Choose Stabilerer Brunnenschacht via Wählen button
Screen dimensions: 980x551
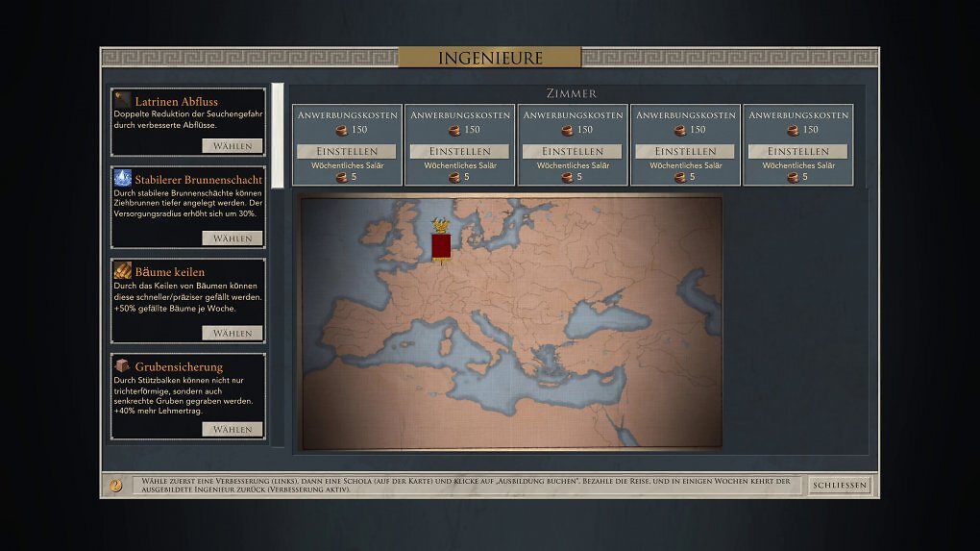(x=233, y=238)
